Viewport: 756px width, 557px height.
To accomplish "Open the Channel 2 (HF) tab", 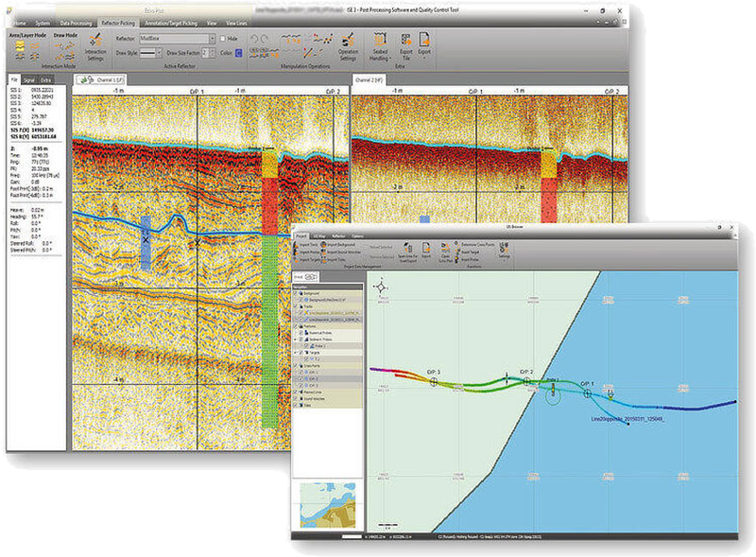I will point(369,79).
